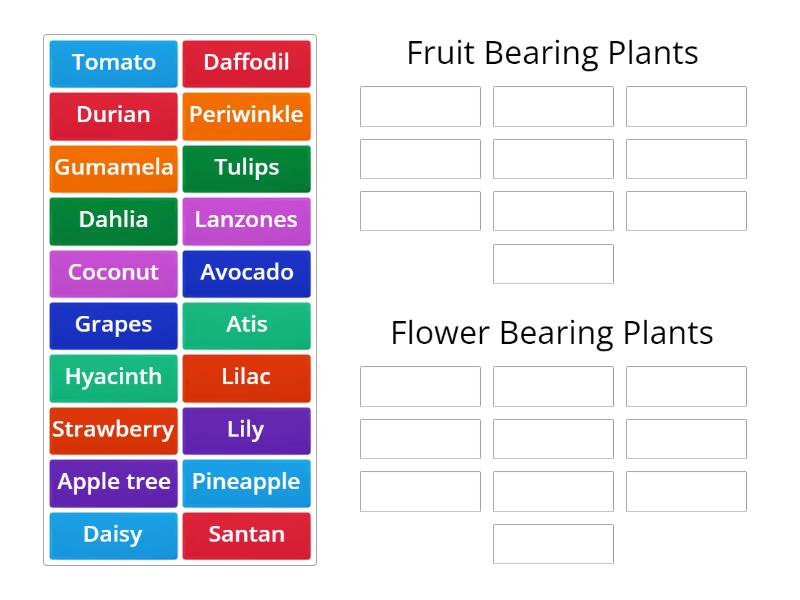Click the Apple tree tile
The width and height of the screenshot is (800, 600).
click(113, 482)
